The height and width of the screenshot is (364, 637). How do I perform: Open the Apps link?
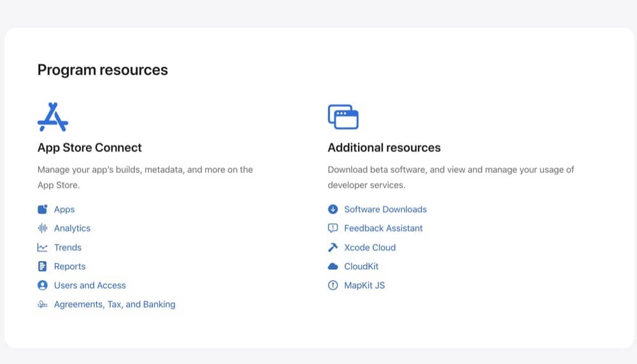pyautogui.click(x=64, y=209)
